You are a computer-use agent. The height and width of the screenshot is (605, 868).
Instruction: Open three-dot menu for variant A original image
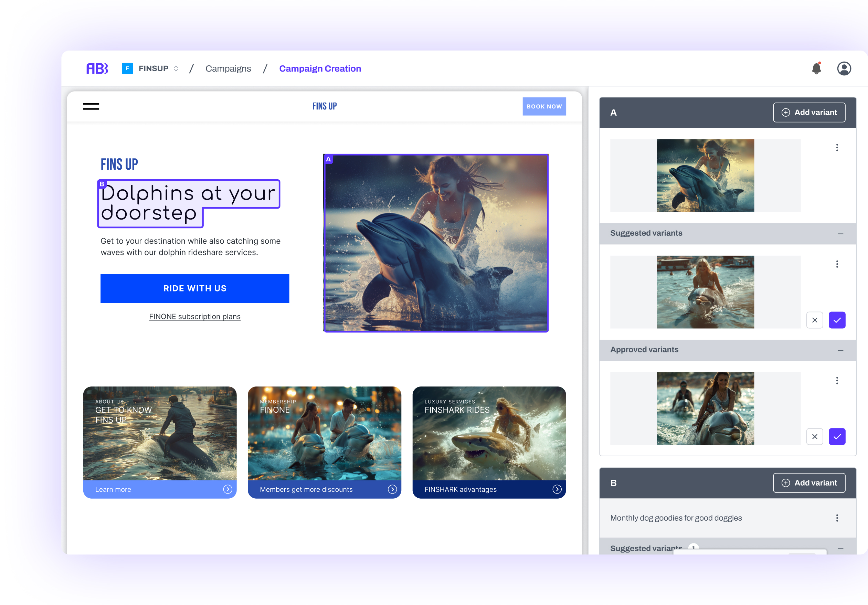(837, 148)
